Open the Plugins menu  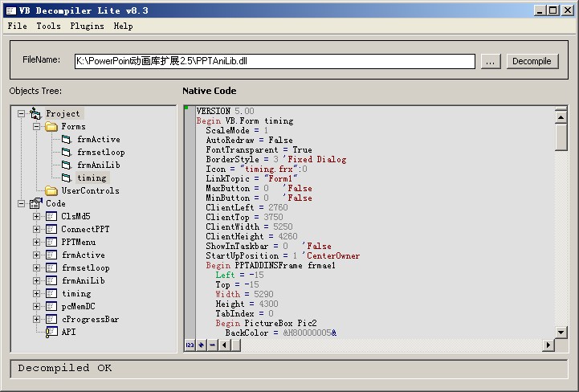(x=87, y=26)
